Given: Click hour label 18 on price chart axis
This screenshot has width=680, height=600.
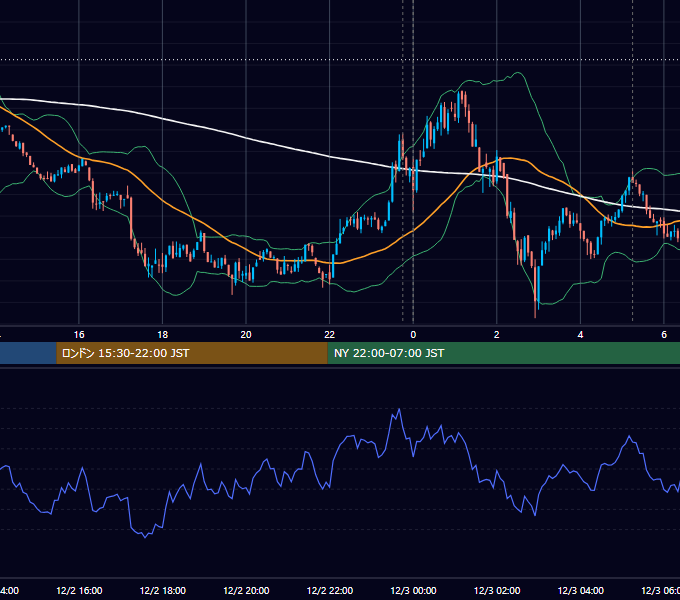Looking at the screenshot, I should coord(163,335).
